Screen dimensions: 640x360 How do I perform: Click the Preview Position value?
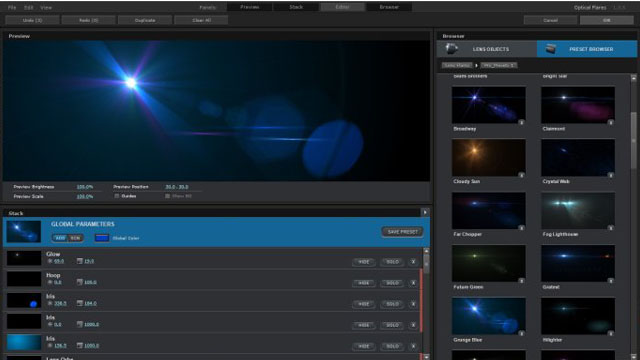pyautogui.click(x=177, y=187)
